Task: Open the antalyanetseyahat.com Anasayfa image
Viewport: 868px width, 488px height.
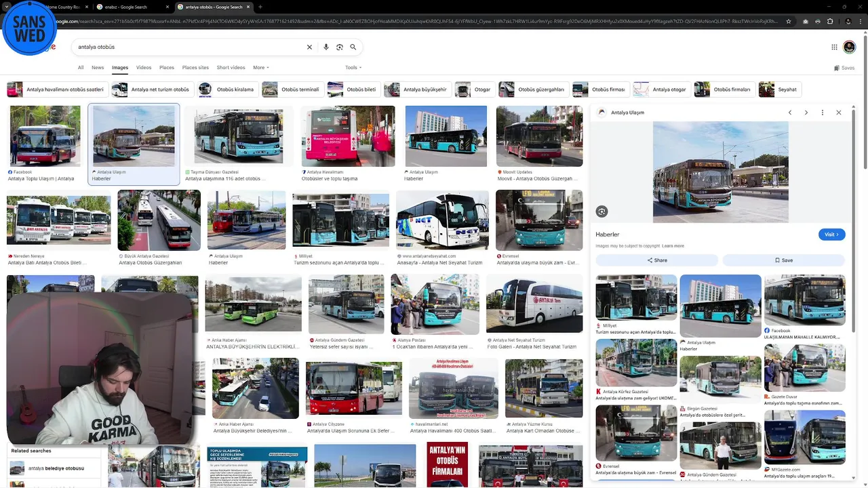Action: tap(442, 220)
